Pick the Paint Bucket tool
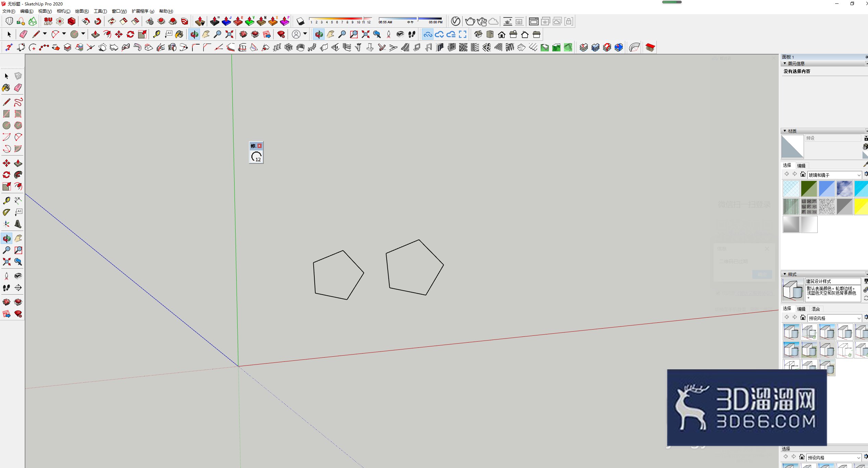Screen dimensions: 868x468 click(x=6, y=88)
